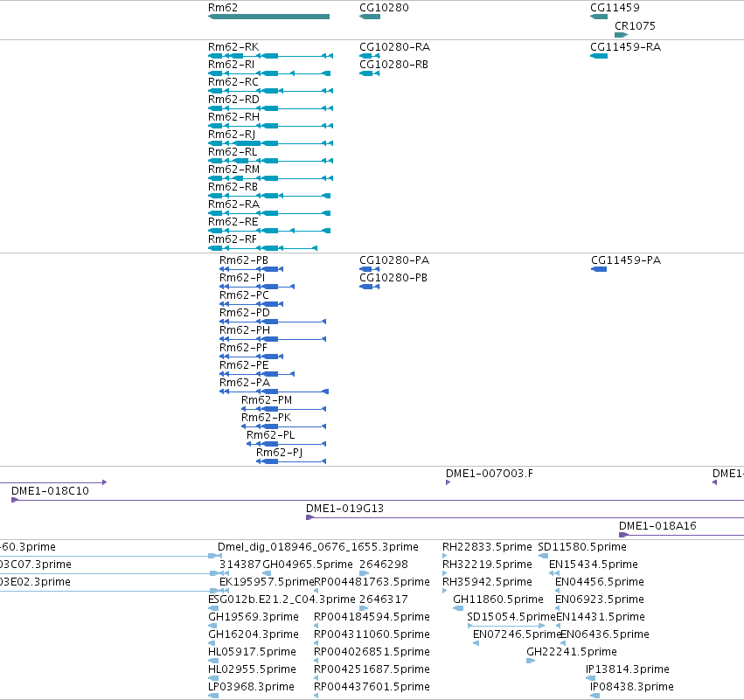The width and height of the screenshot is (744, 700).
Task: Click the Rm62-PI protein label
Action: tap(242, 278)
